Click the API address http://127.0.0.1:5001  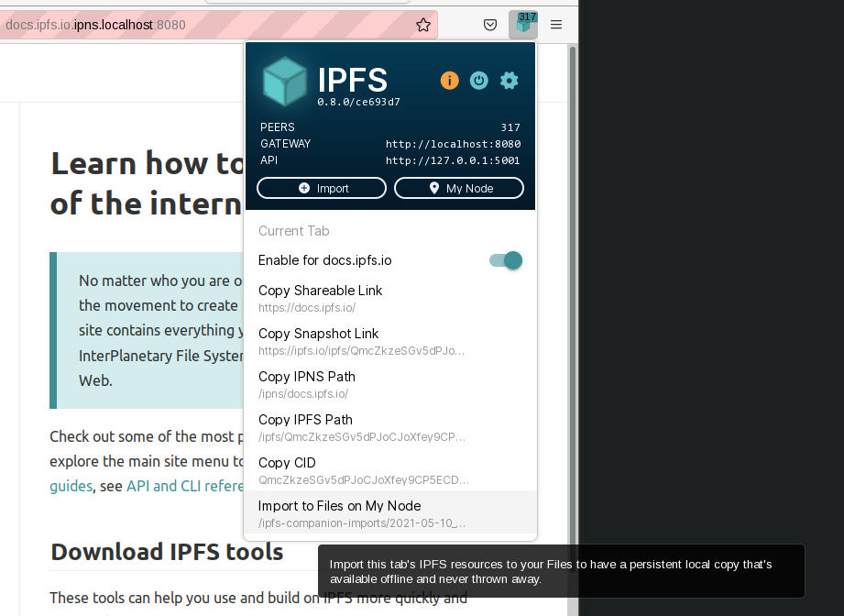453,160
